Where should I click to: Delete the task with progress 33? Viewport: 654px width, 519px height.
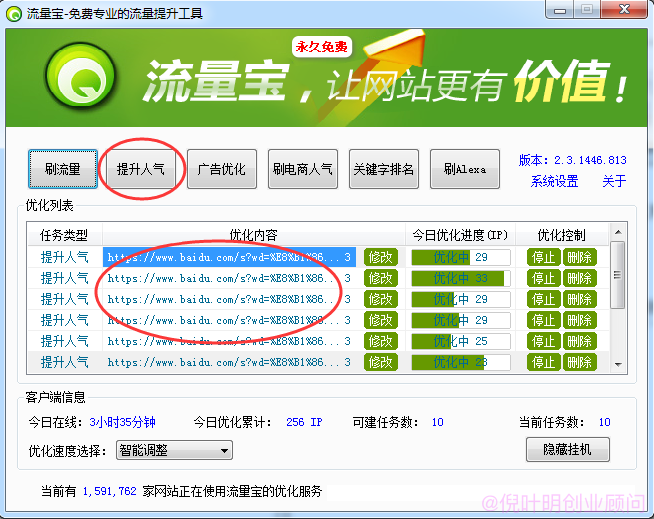(x=580, y=278)
